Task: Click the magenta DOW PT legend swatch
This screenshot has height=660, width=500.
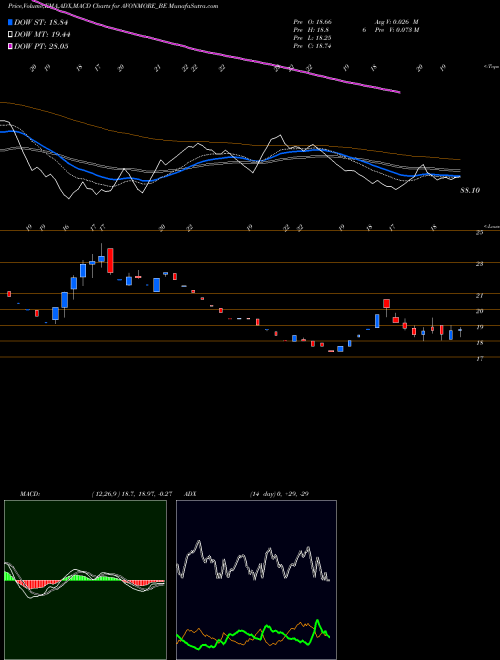Action: (x=11, y=46)
